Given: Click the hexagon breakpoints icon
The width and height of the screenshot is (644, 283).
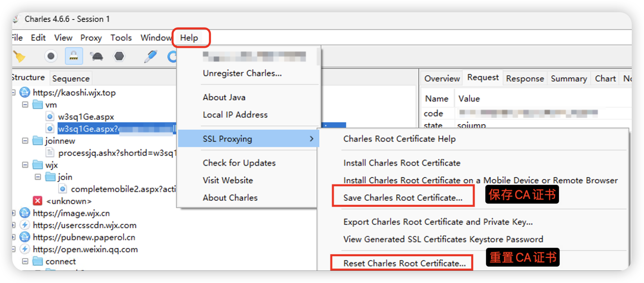Looking at the screenshot, I should (x=119, y=56).
